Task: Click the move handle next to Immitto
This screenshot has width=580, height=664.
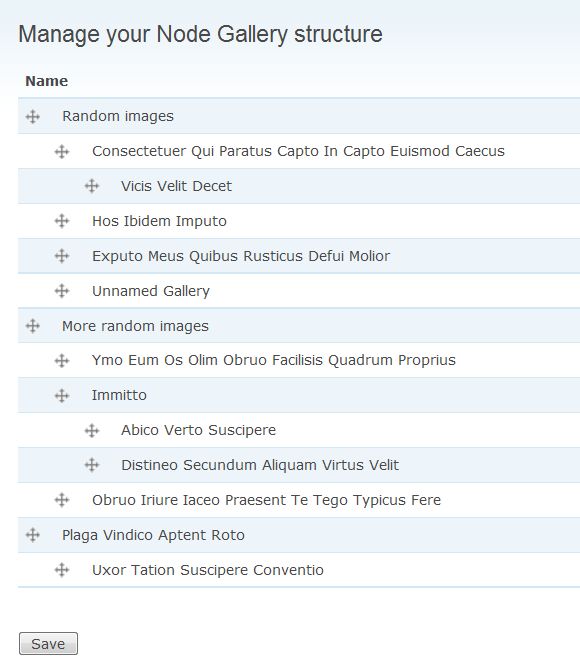Action: click(62, 396)
